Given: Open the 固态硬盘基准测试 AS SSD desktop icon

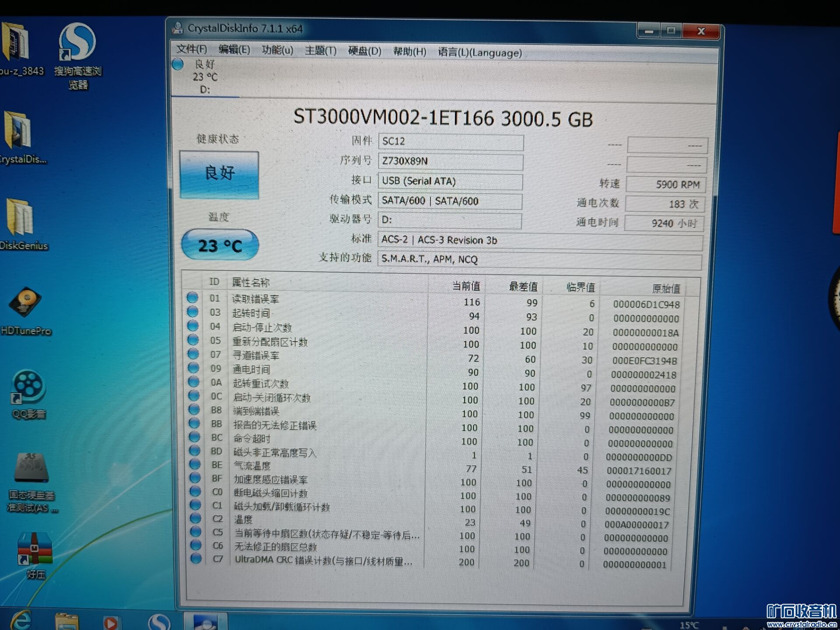Looking at the screenshot, I should [32, 483].
